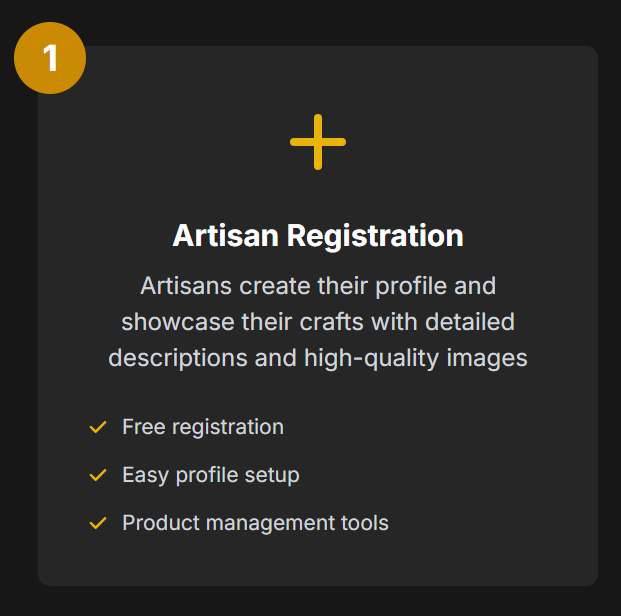Image resolution: width=621 pixels, height=616 pixels.
Task: Click the orange step 1 badge
Action: (x=50, y=58)
